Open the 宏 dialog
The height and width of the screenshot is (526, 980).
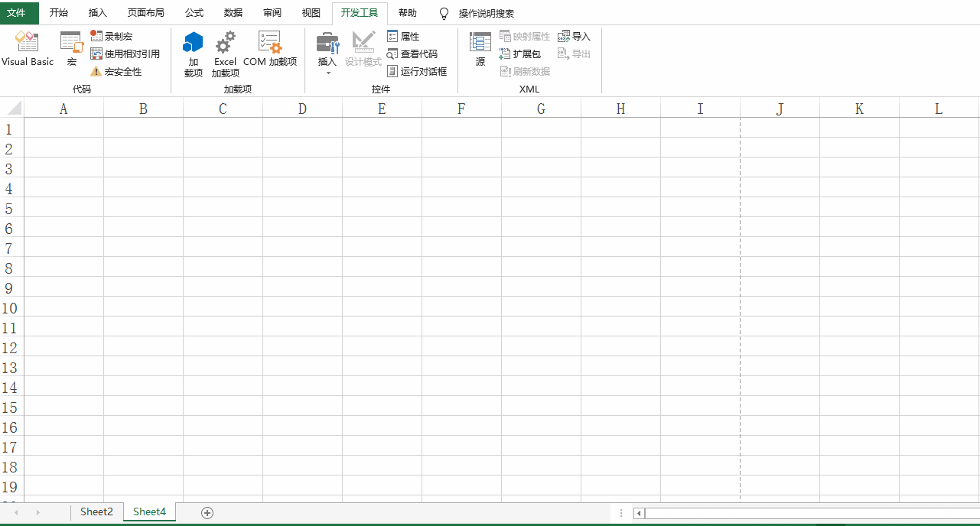71,47
